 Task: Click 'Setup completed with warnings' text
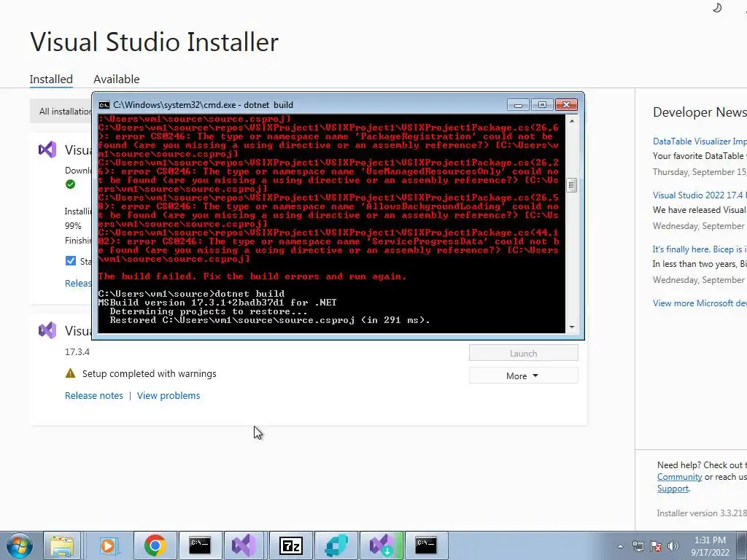[x=149, y=374]
